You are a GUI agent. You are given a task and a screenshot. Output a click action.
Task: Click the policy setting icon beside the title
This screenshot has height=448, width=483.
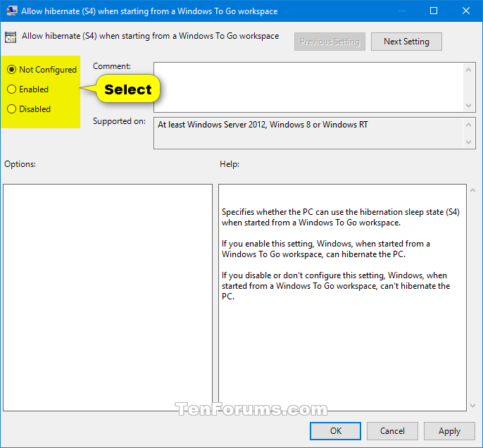(x=11, y=37)
